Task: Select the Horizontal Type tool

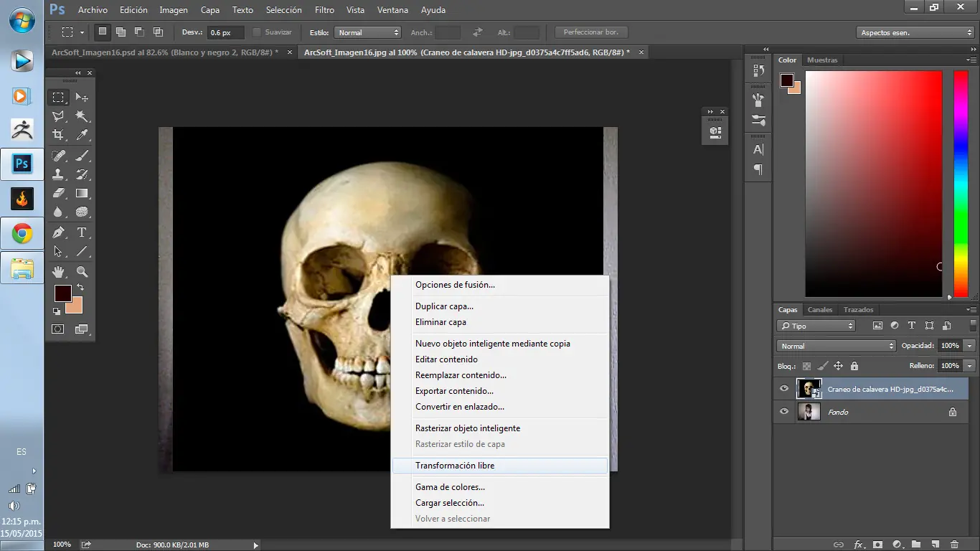Action: [80, 232]
